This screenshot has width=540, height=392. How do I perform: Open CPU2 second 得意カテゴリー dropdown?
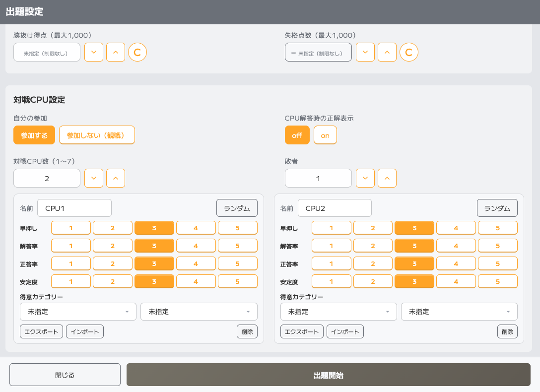coord(459,312)
